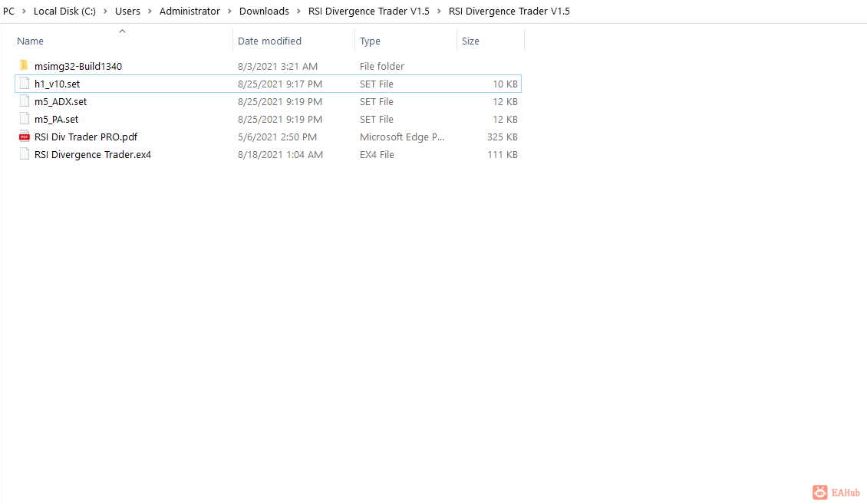Select the m5_PA.set file name

point(57,120)
